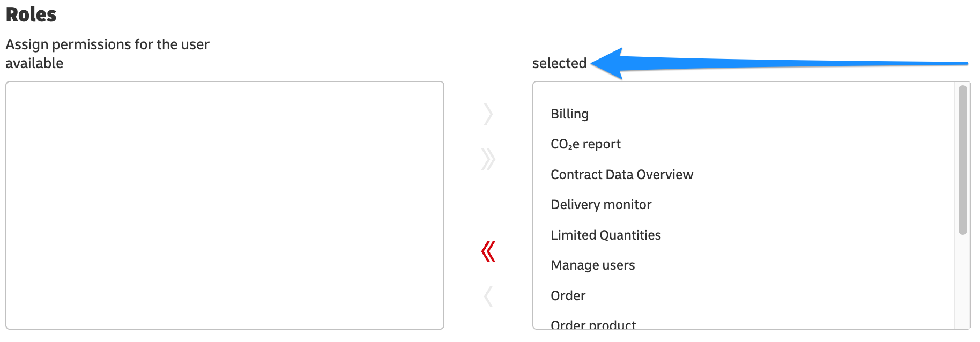Select the Billing role
Screen dimensions: 980x342
(x=569, y=114)
